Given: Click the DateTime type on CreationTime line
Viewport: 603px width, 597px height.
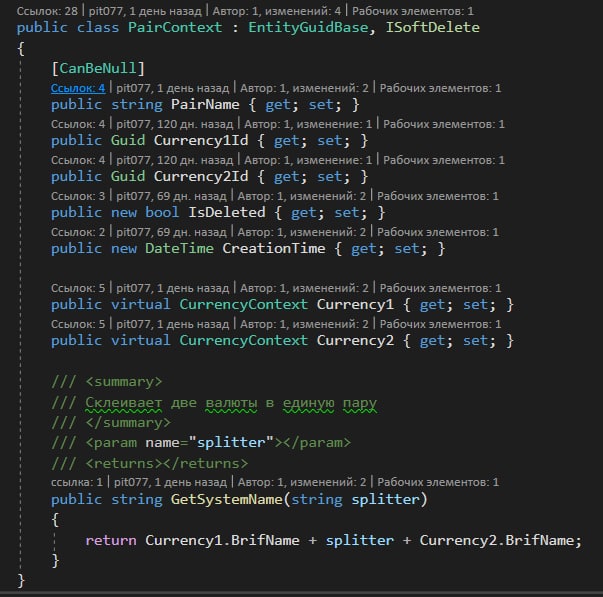Looking at the screenshot, I should coord(179,248).
